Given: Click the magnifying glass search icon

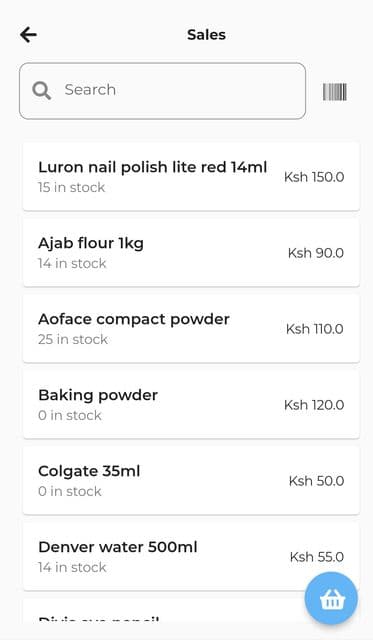Looking at the screenshot, I should coord(42,90).
